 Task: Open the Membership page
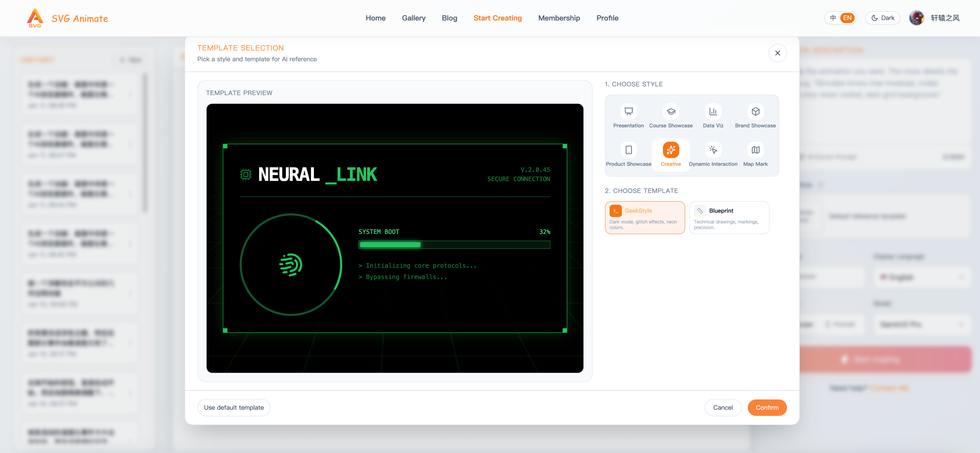coord(559,18)
